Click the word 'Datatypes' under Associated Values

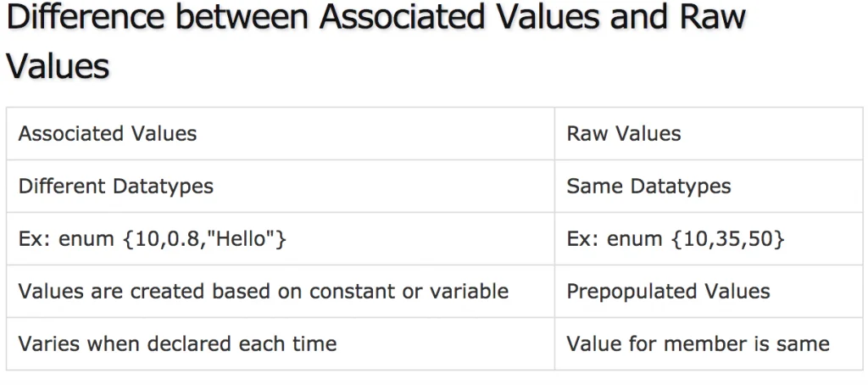click(x=163, y=186)
